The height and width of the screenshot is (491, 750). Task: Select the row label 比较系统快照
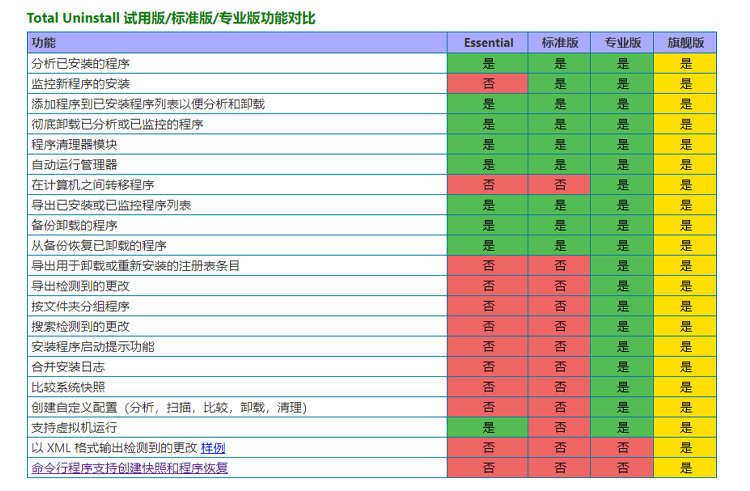tap(68, 387)
